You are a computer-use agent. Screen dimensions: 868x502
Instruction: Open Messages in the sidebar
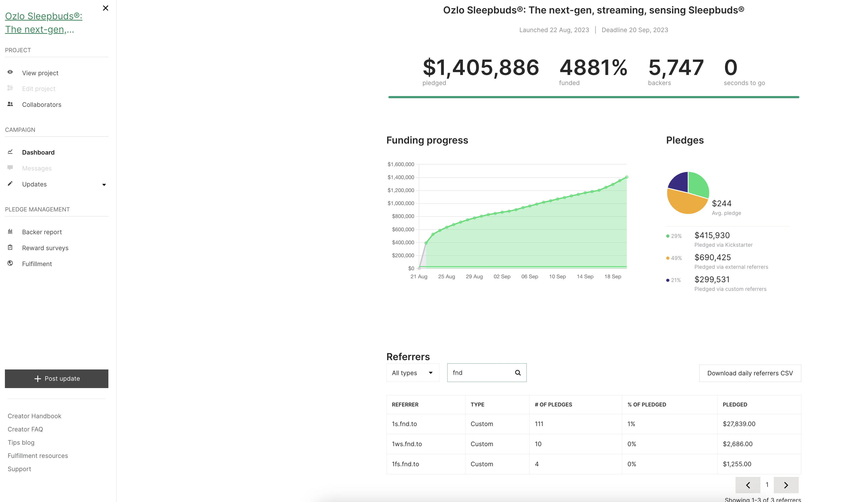37,168
